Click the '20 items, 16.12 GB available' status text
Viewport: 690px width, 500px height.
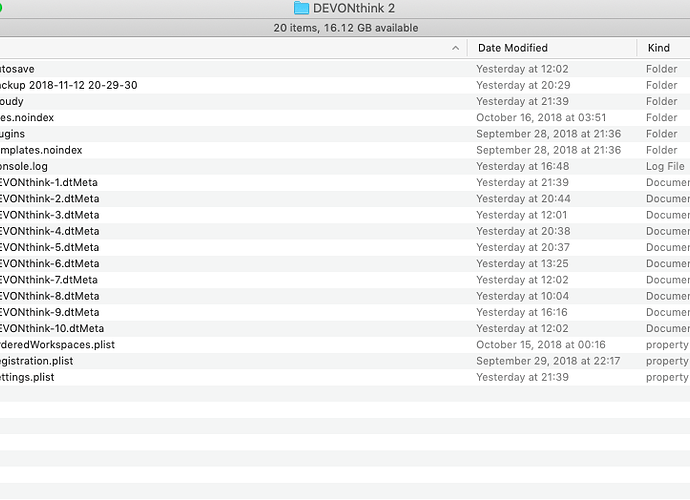click(345, 28)
